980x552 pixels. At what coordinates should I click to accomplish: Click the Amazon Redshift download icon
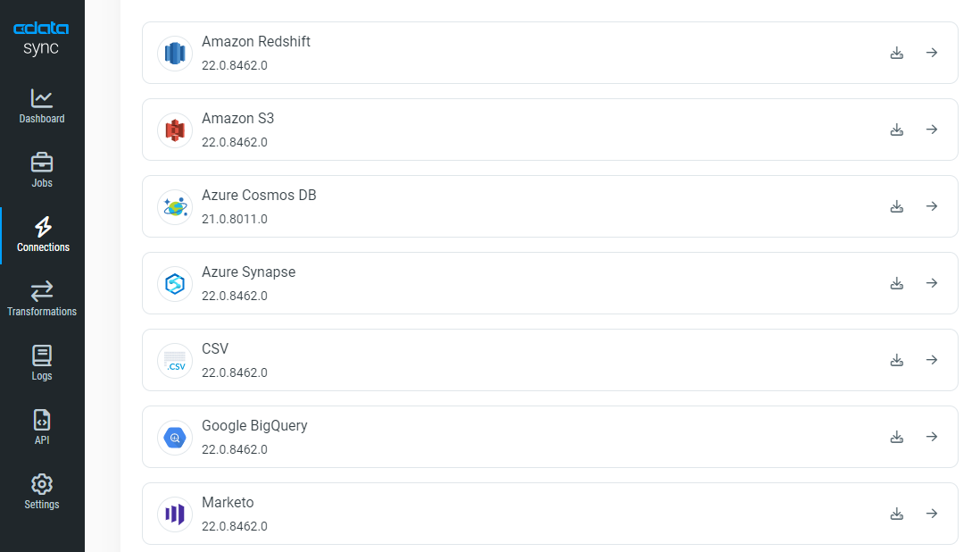(897, 53)
